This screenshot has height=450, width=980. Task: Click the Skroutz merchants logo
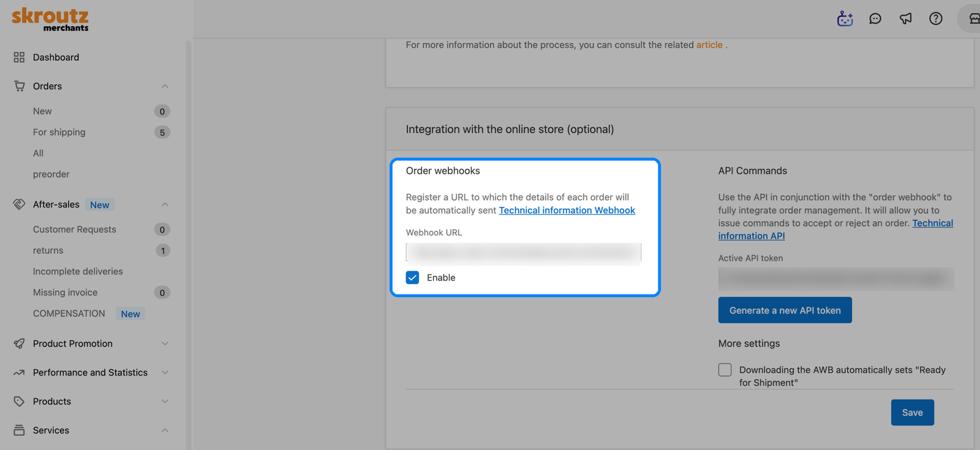50,19
